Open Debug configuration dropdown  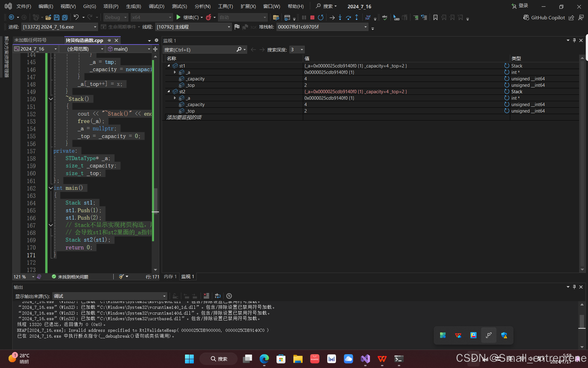(x=115, y=17)
